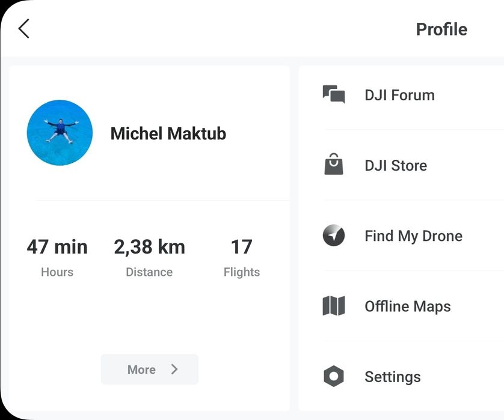Open the DJI Store menu entry

pos(402,165)
